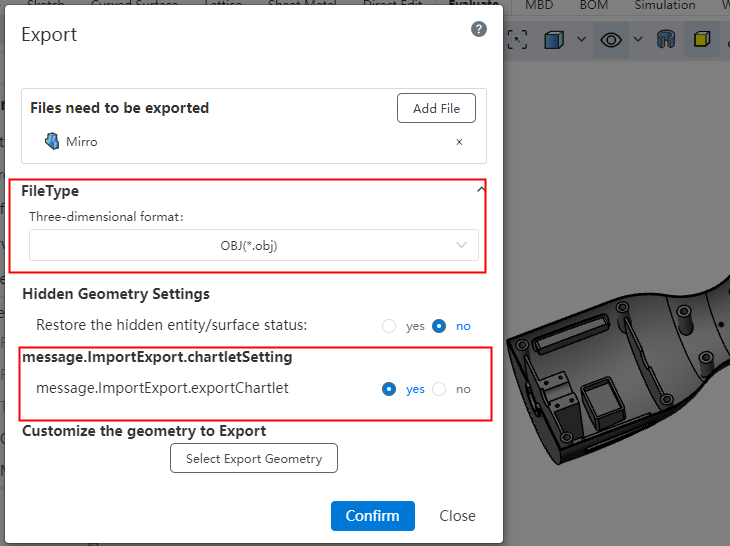This screenshot has height=546, width=730.
Task: Click the zoom-to-fit view icon
Action: pyautogui.click(x=517, y=40)
